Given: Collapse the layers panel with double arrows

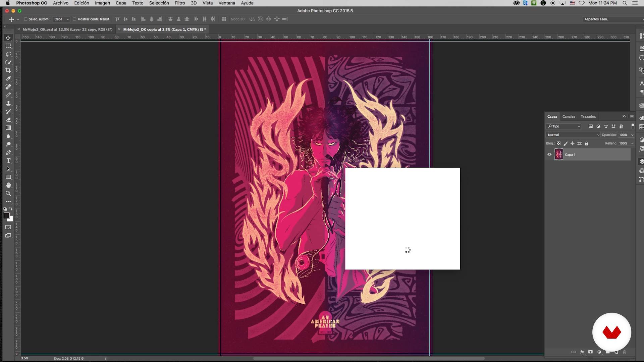Looking at the screenshot, I should [x=624, y=116].
